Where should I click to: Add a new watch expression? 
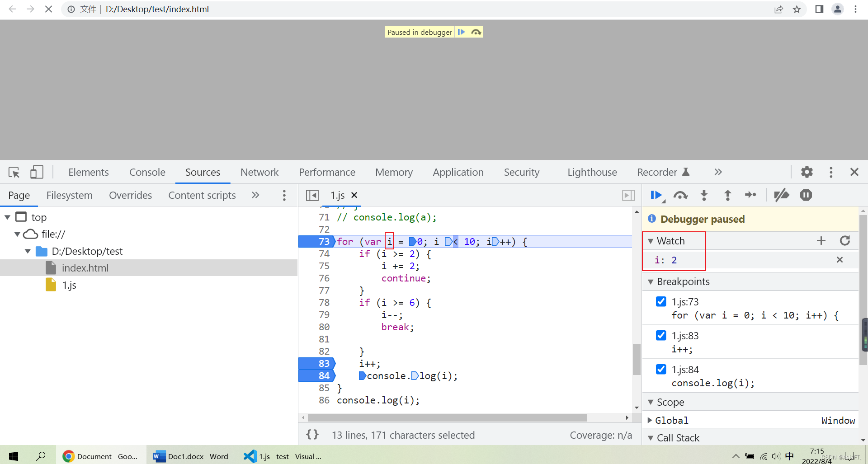coord(821,241)
